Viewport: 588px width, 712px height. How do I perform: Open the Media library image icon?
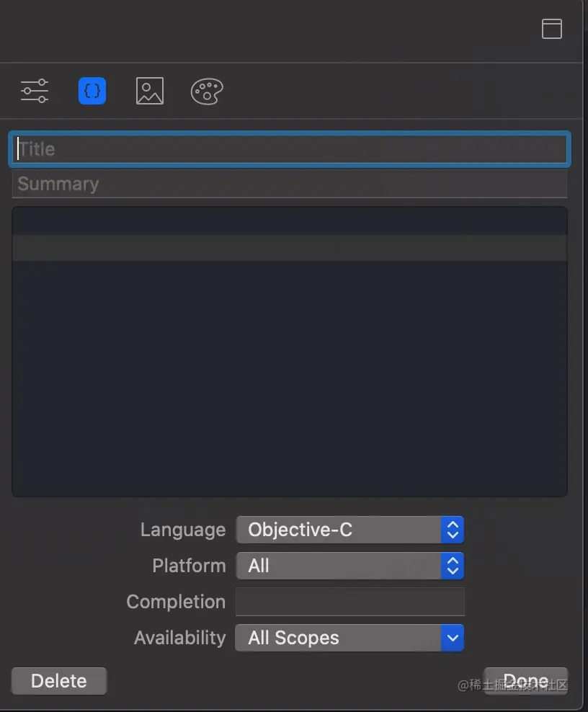(150, 91)
